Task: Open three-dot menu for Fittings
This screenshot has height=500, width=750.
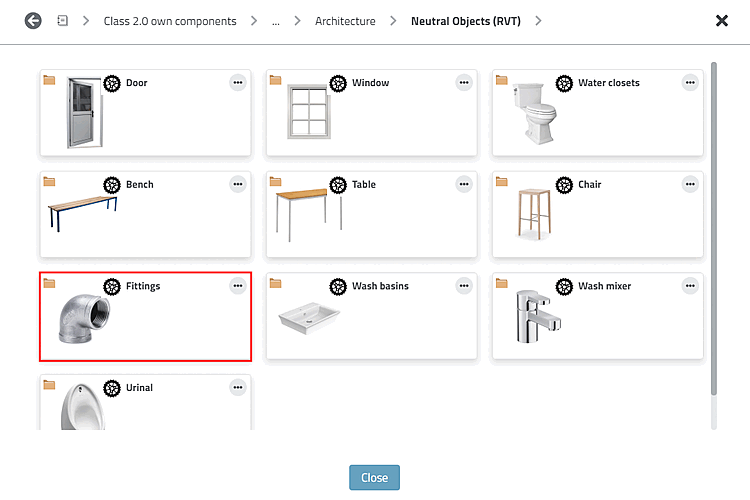Action: pyautogui.click(x=237, y=286)
